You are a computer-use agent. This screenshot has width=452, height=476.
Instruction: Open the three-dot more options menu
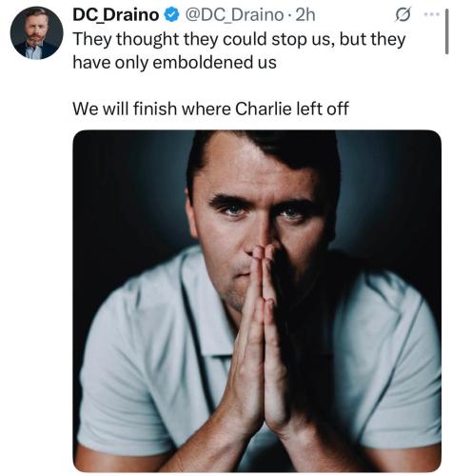432,14
